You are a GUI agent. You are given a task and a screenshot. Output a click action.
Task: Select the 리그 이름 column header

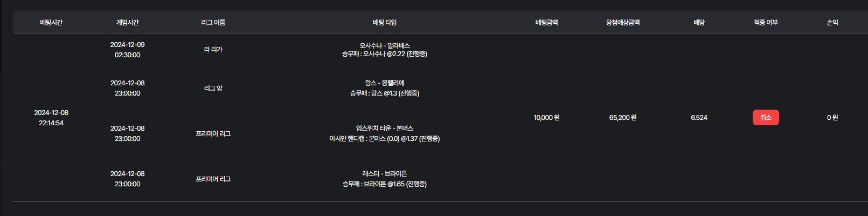pyautogui.click(x=213, y=23)
